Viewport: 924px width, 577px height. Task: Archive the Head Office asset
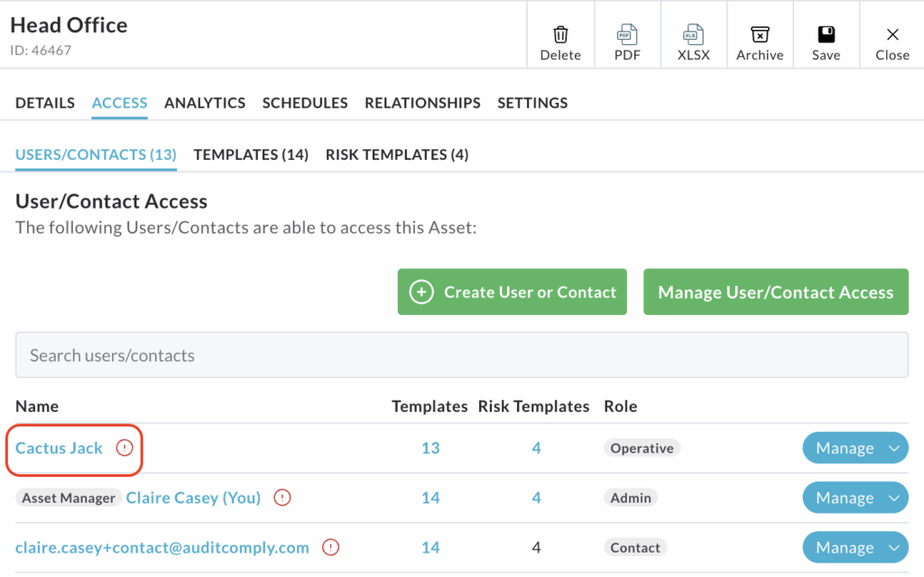pyautogui.click(x=760, y=36)
